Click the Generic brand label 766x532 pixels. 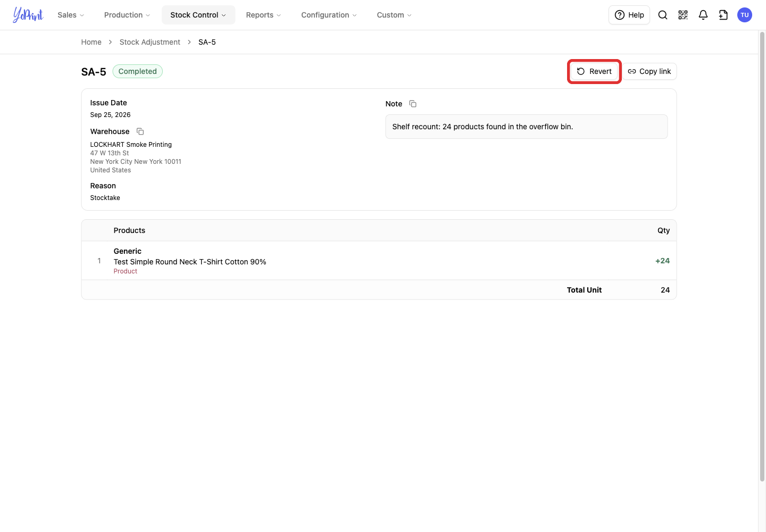click(x=128, y=251)
